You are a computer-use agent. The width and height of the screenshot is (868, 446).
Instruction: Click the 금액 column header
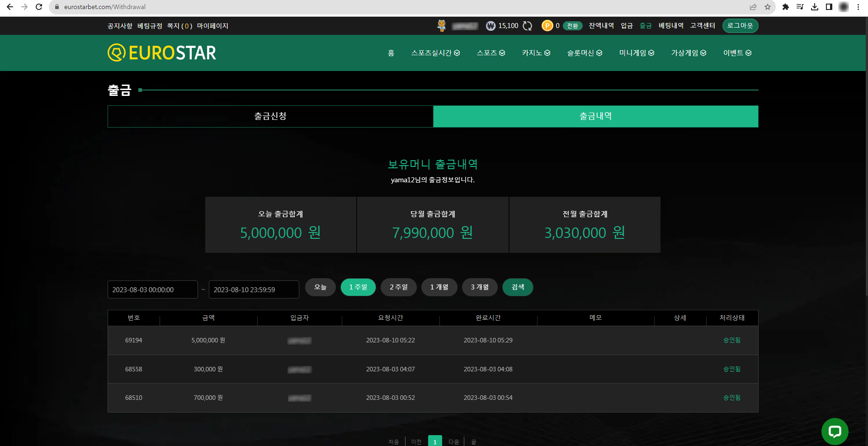tap(208, 318)
